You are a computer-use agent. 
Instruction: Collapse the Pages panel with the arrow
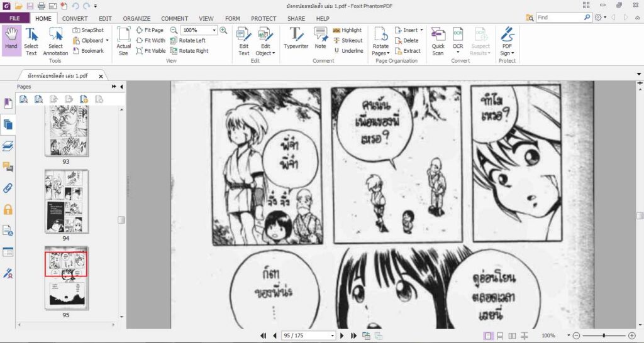pos(121,87)
